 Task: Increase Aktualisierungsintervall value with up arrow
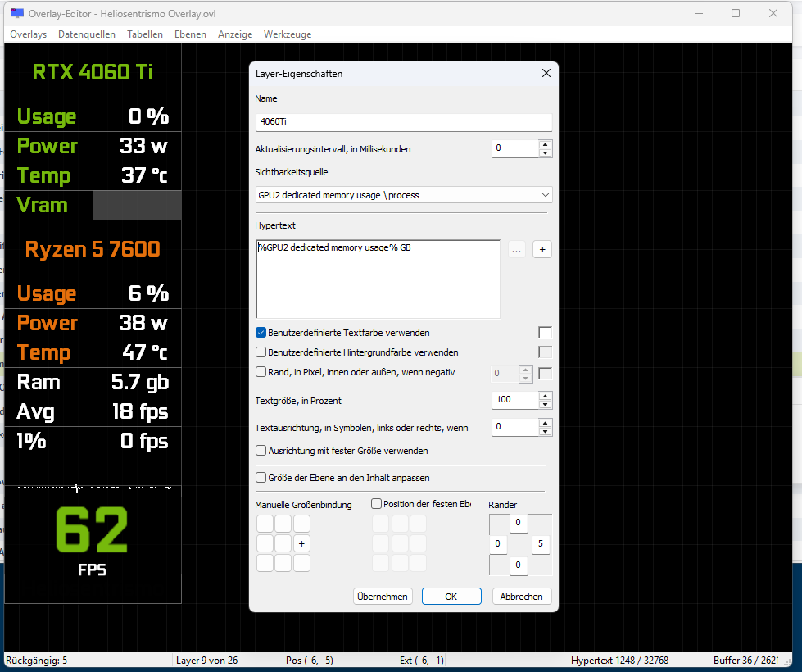point(546,145)
